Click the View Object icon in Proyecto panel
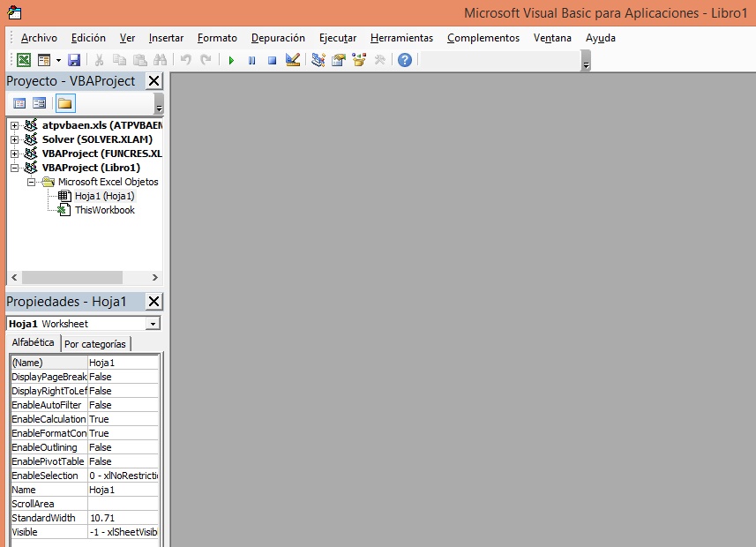Screen dimensions: 756x547 tap(39, 103)
